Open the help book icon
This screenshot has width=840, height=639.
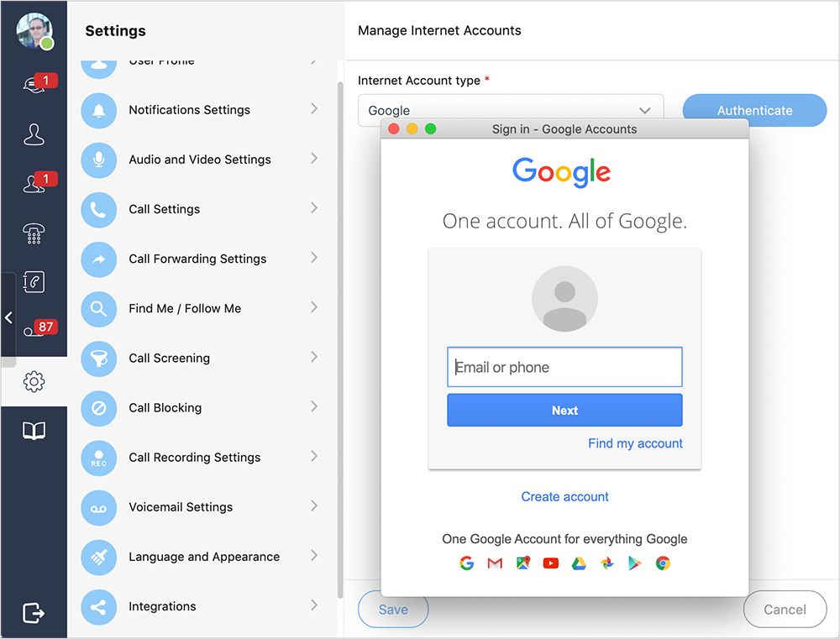pos(34,432)
